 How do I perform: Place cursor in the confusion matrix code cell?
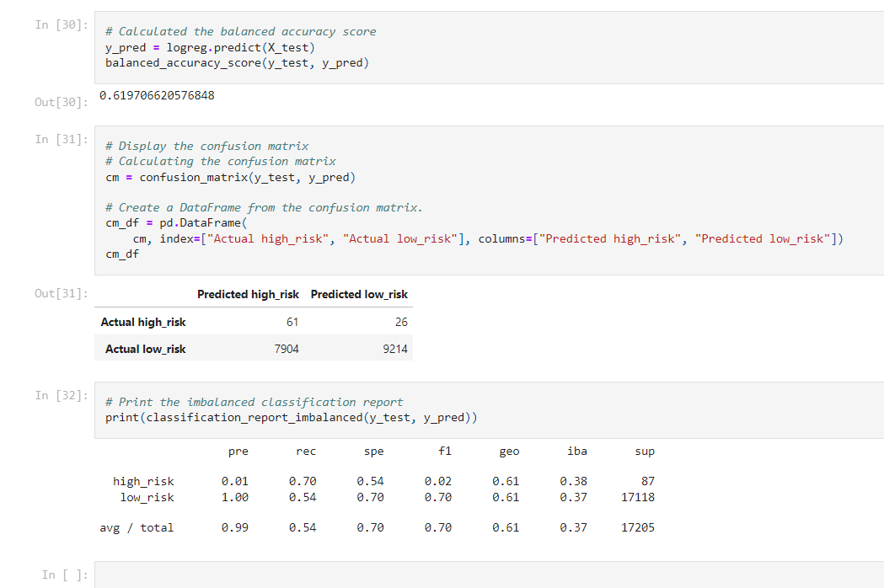coord(337,206)
